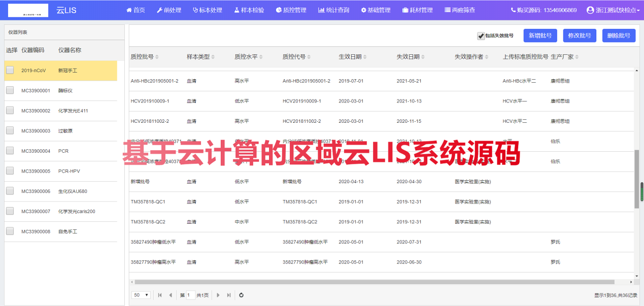Sort by 生产厂家 column arrow
644x306 pixels.
[577, 57]
